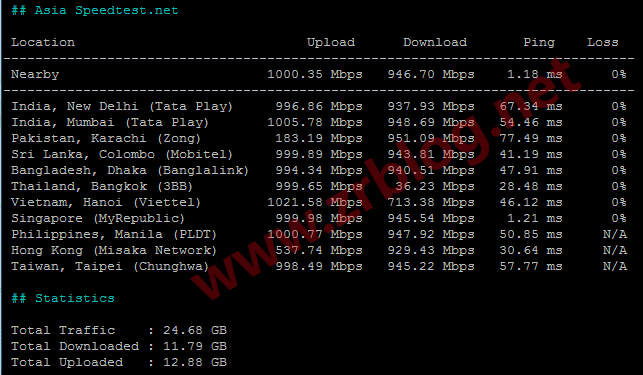The height and width of the screenshot is (375, 643).
Task: Click Taipei upload '998.49 Mbps'
Action: [319, 266]
